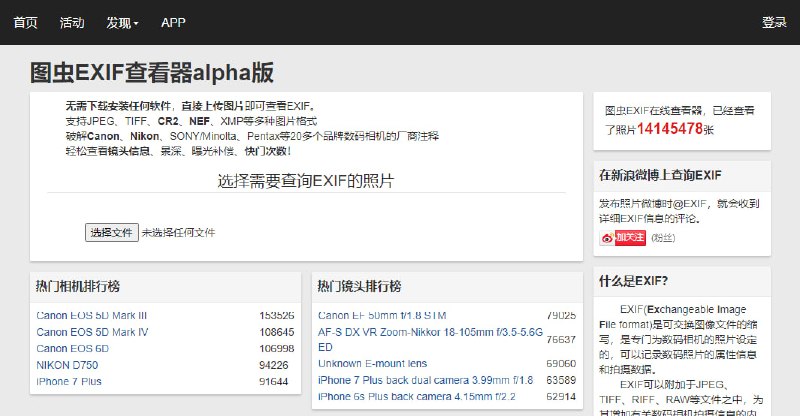Expand the 发现 dropdown menu

[x=122, y=23]
